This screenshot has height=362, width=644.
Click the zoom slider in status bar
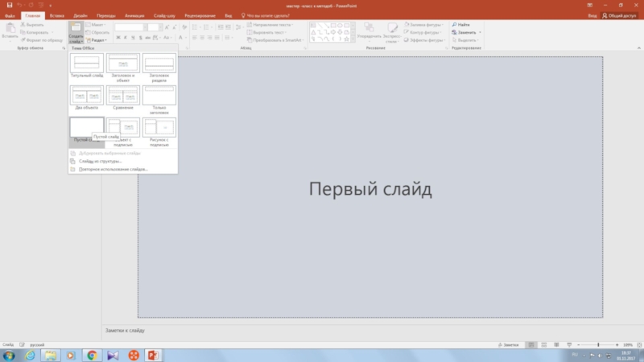tap(598, 344)
